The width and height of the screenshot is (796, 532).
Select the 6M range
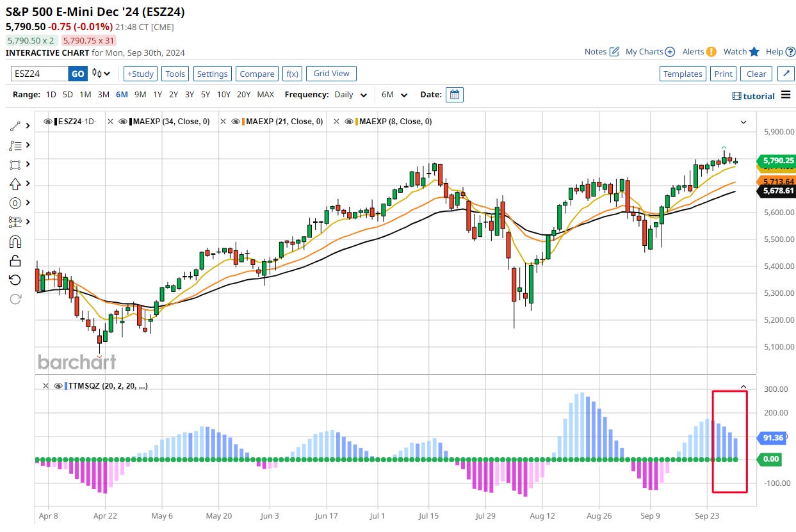coord(122,95)
